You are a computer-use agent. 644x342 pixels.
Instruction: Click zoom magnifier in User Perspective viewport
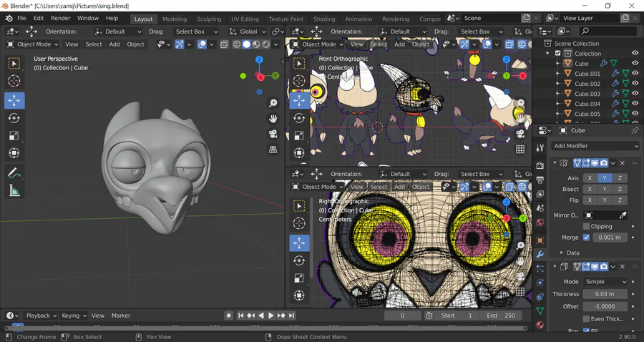[x=273, y=103]
